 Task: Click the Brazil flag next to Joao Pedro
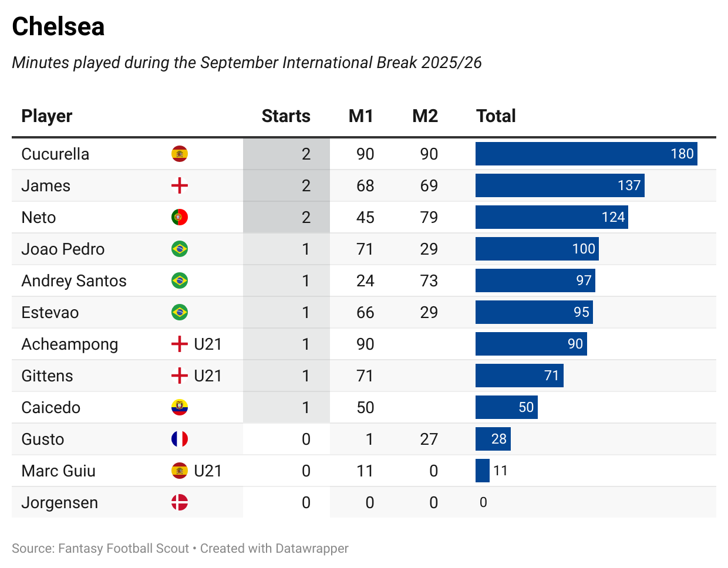[x=180, y=249]
